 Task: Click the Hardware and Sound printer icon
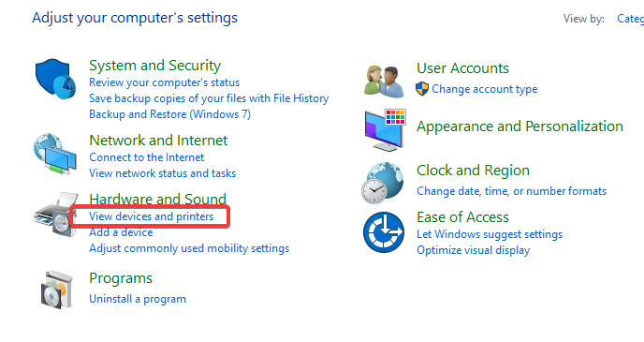56,215
